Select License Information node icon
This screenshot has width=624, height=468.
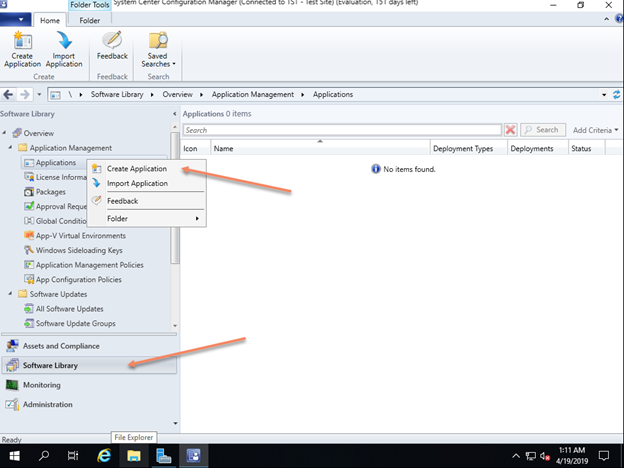[29, 177]
